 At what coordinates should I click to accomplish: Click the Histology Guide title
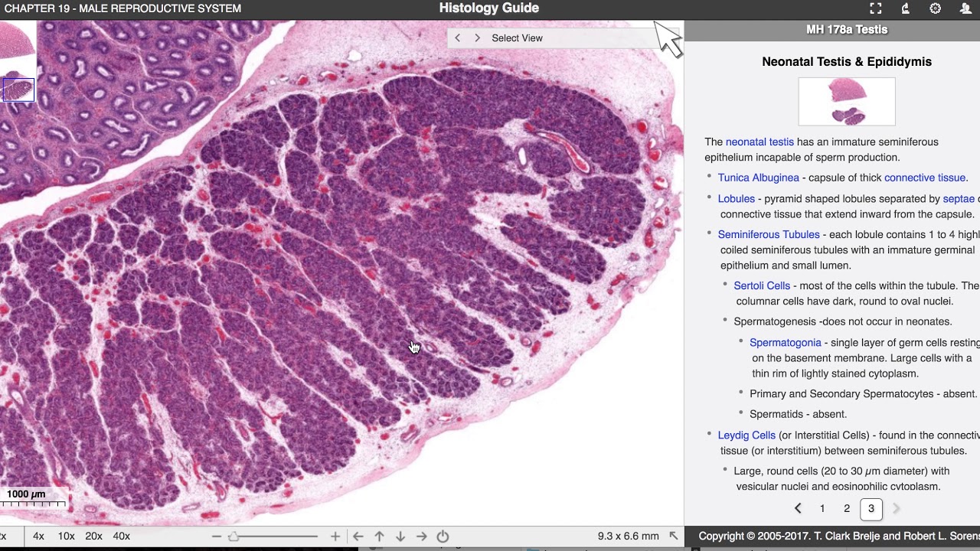tap(489, 8)
